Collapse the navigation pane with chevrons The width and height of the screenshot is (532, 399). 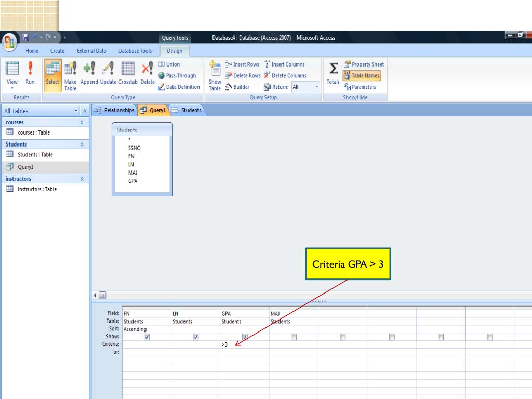point(85,111)
